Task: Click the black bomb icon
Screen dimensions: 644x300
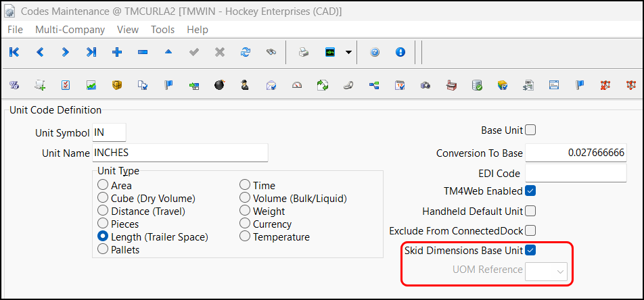Action: pyautogui.click(x=220, y=85)
